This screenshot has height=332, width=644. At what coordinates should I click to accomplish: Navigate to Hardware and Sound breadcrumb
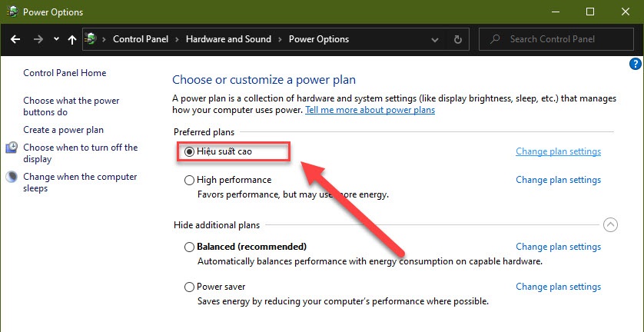pyautogui.click(x=228, y=39)
